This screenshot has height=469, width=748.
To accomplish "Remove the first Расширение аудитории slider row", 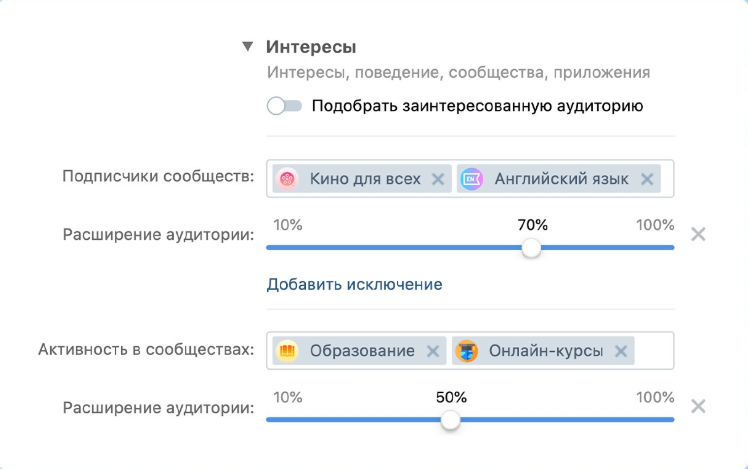I will [698, 234].
